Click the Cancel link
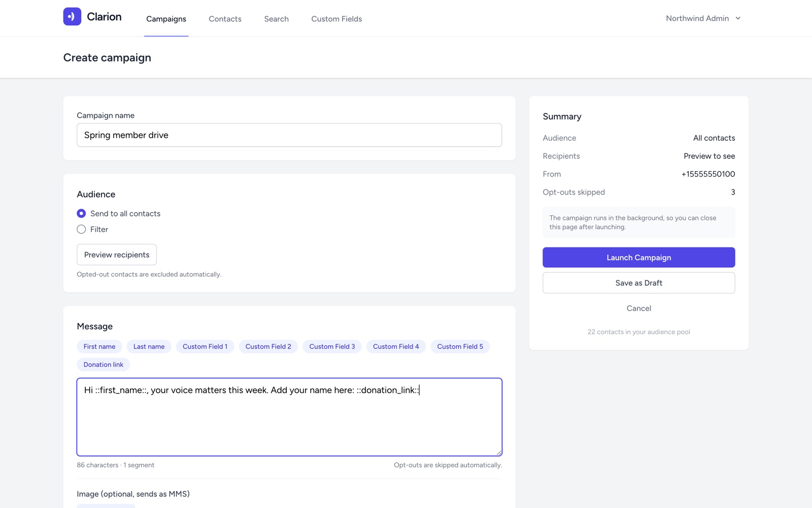This screenshot has height=508, width=812. click(638, 308)
